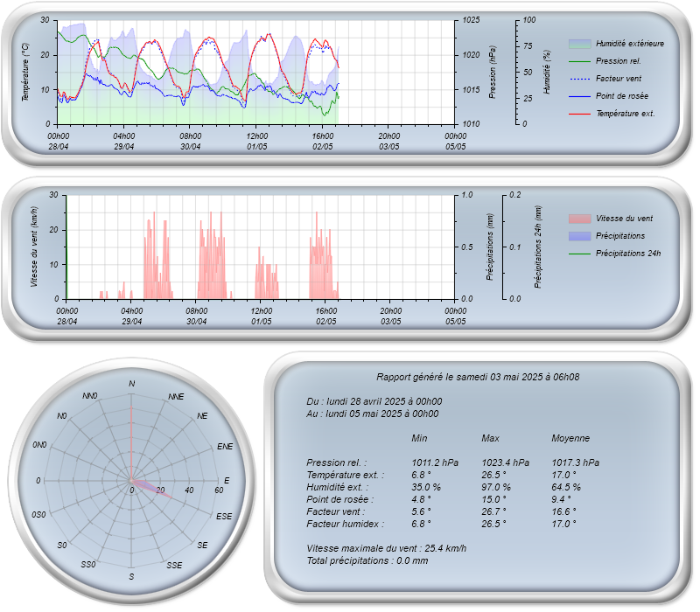Click the Précipitations 24h legend label
The height and width of the screenshot is (612, 700).
point(628,254)
